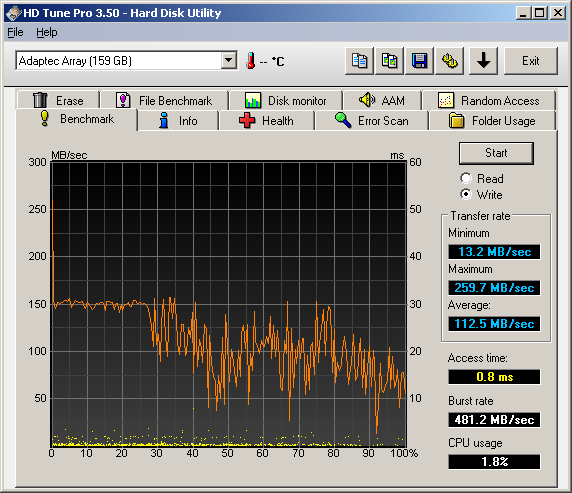Open the Folder Usage tab
The image size is (572, 493).
[492, 120]
